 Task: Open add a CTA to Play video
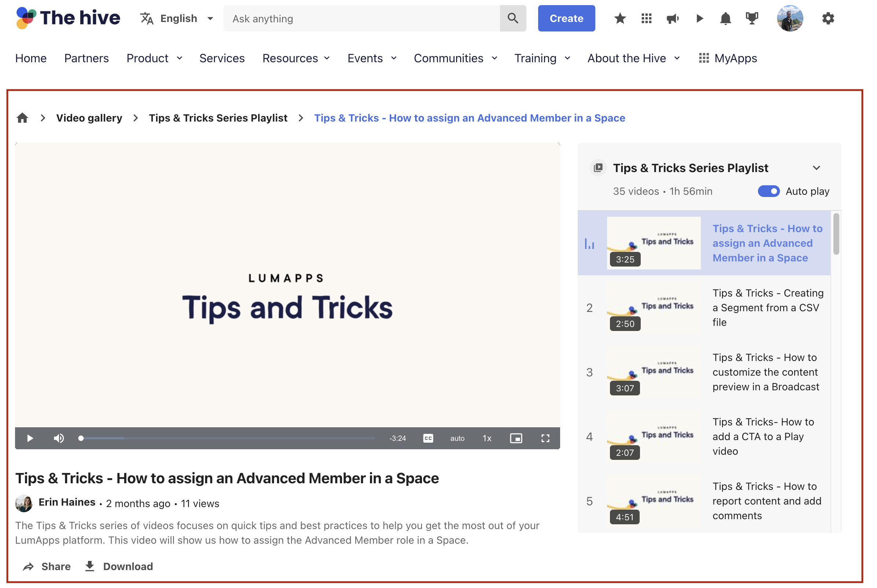tap(763, 436)
